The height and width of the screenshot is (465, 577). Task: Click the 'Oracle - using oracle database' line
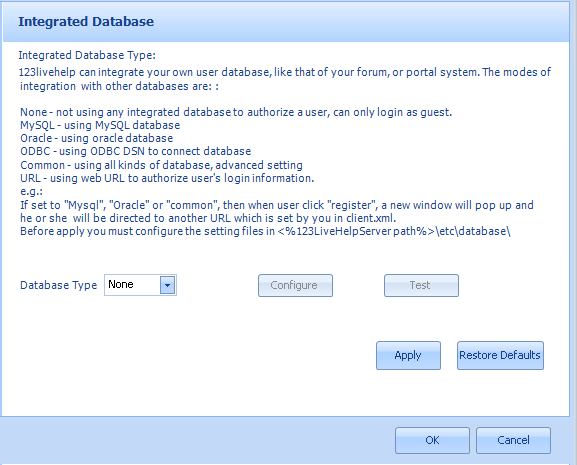click(x=97, y=138)
